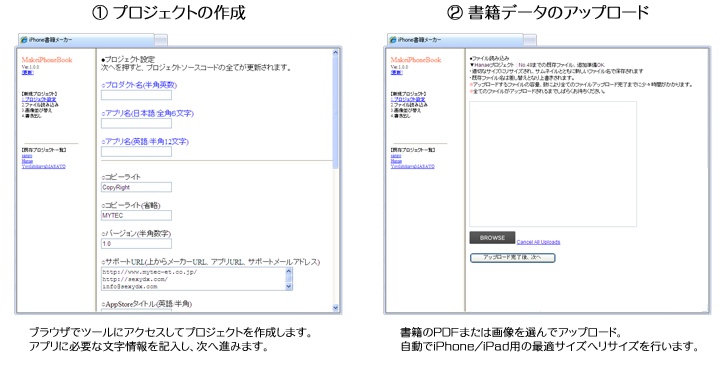
Task: Click the 4.書き出し step in the プロジェクト設定 window
Action: click(x=32, y=116)
